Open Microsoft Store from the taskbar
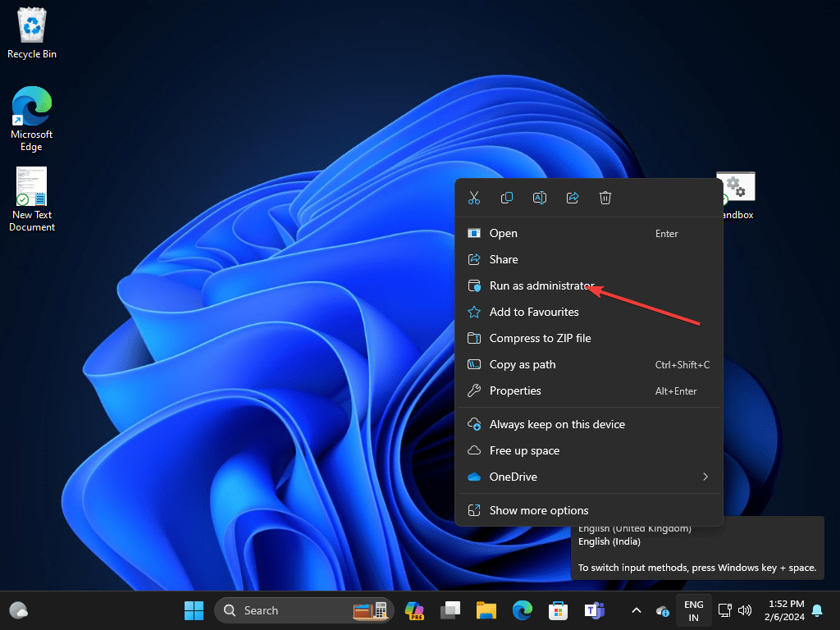The width and height of the screenshot is (840, 630). pos(558,610)
